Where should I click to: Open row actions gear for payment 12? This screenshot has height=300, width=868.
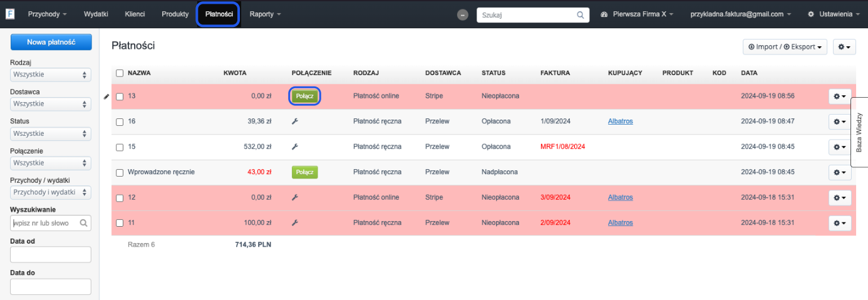pos(840,197)
